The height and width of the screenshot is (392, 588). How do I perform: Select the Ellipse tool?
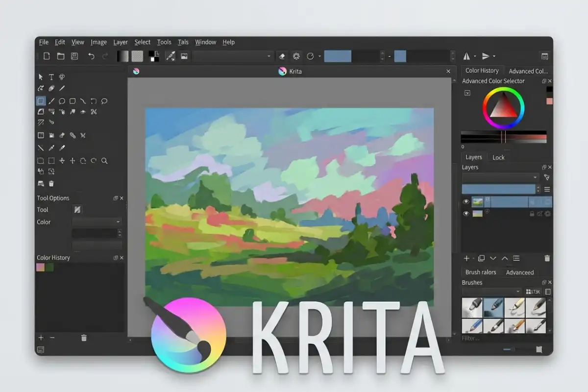coord(62,101)
